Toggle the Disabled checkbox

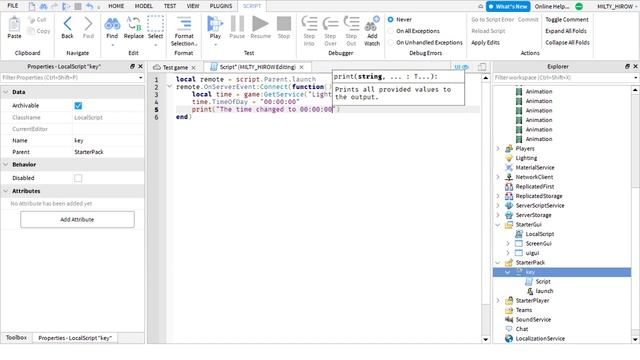[x=78, y=178]
